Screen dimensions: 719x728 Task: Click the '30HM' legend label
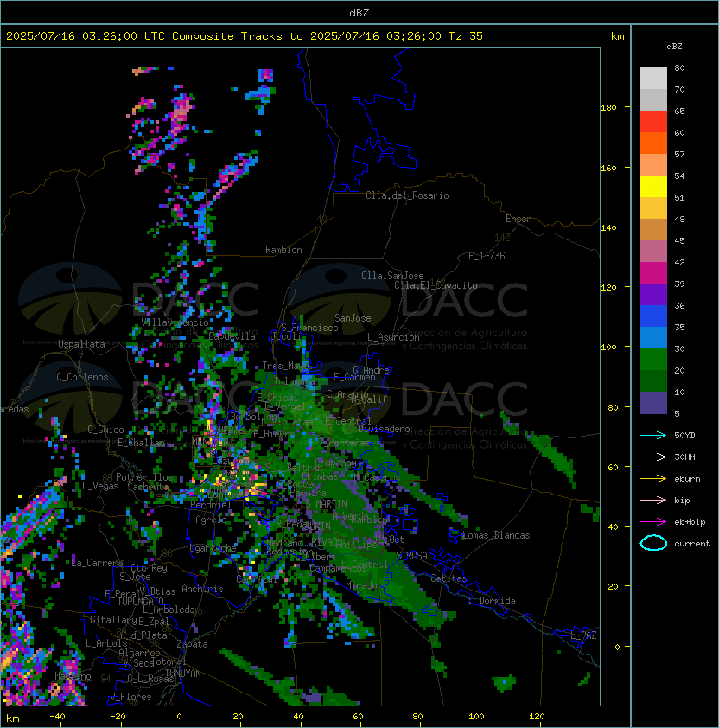point(684,457)
